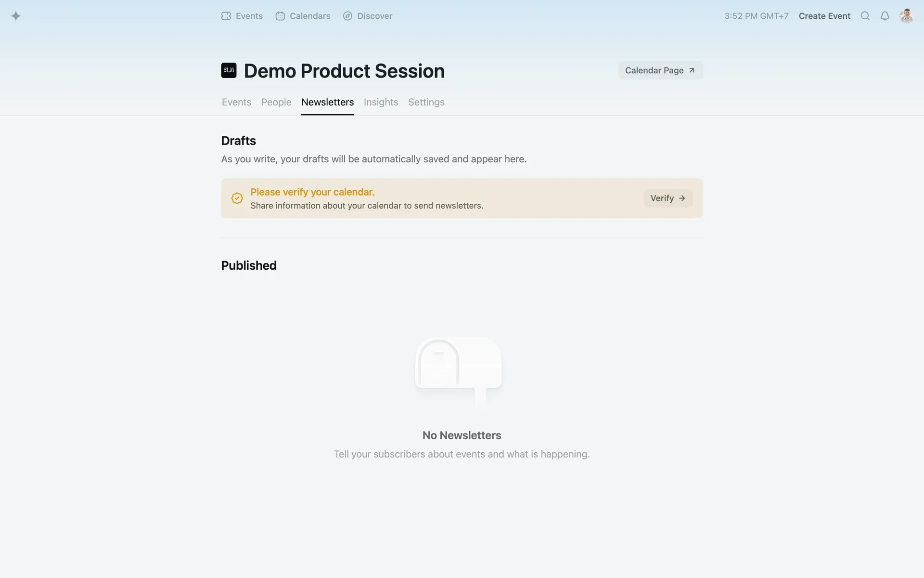The image size is (924, 578).
Task: Open the Calendar Page link
Action: (660, 70)
